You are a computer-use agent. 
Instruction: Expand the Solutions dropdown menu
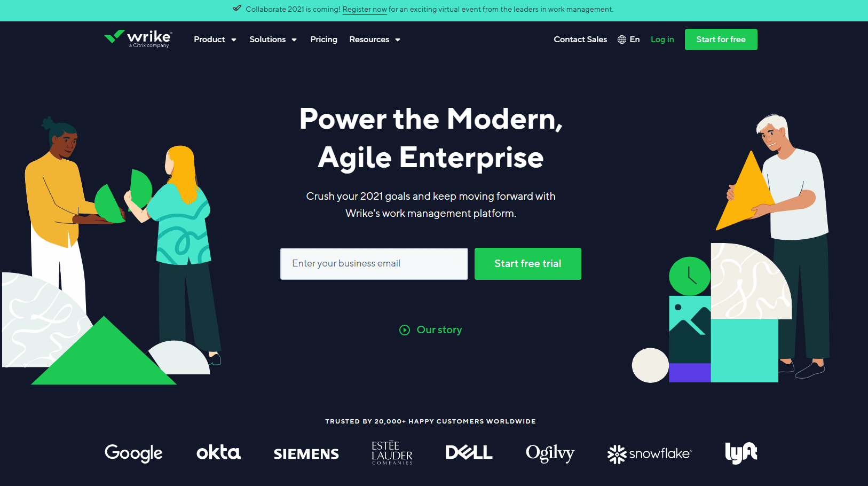[273, 40]
